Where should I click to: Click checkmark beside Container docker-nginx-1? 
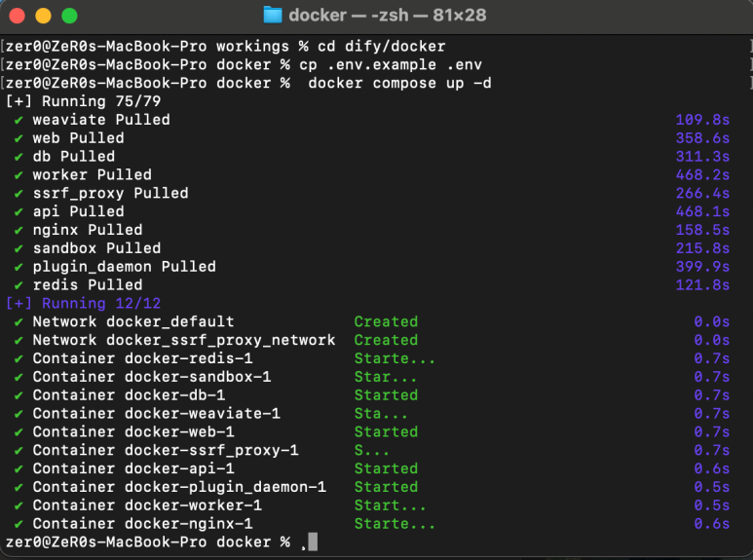point(19,524)
